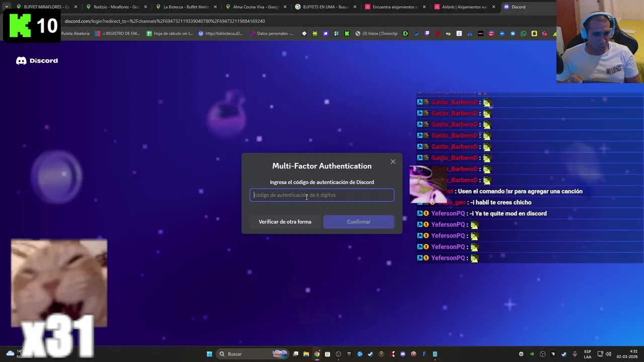Click the NVIDIA icon in the system tray
Viewport: 644px width, 362px height.
[532, 354]
